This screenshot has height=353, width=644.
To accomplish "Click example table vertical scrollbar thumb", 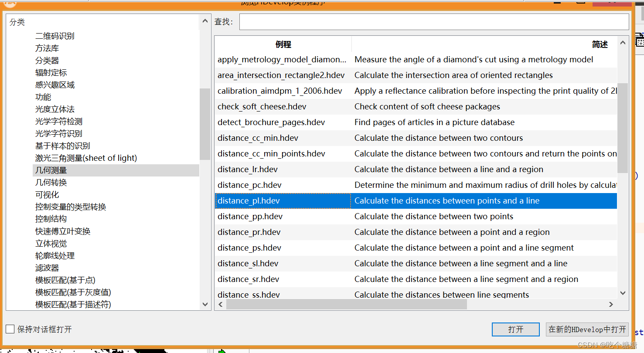I will [x=623, y=128].
